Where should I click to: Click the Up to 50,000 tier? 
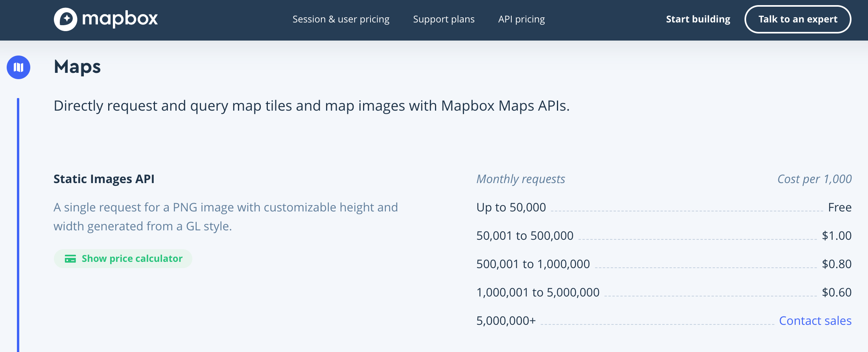click(511, 207)
